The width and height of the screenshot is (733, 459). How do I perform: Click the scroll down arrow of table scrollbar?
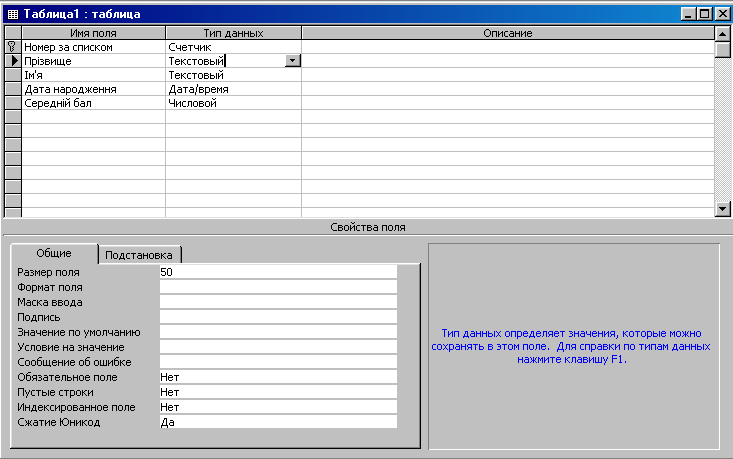coord(723,209)
